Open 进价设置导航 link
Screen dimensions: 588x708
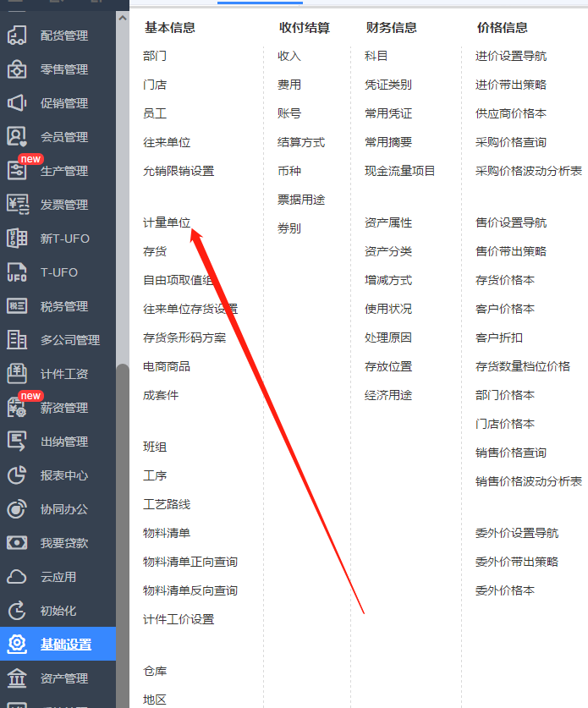(511, 56)
